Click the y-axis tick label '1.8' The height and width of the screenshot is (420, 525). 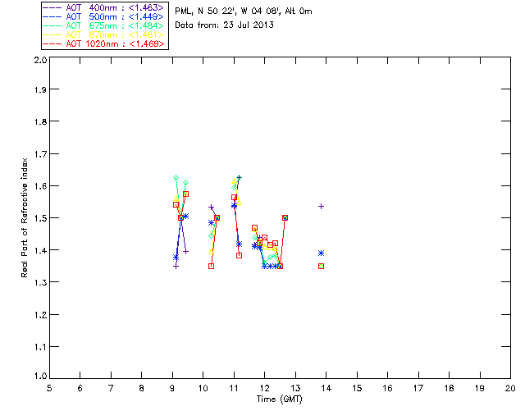click(x=40, y=121)
